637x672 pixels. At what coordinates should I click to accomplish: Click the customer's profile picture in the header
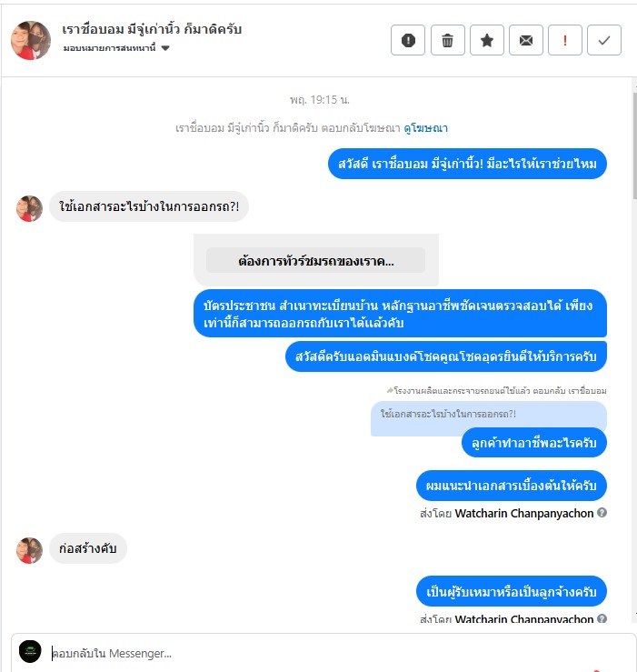(30, 40)
